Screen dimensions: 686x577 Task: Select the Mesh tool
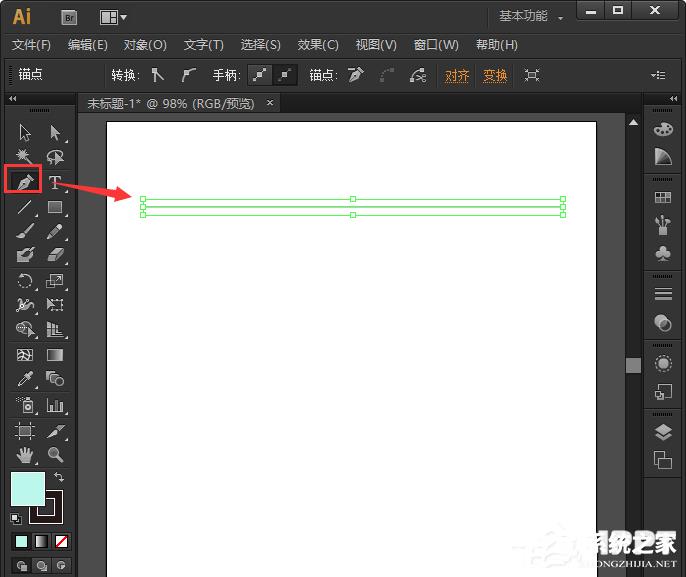coord(24,355)
